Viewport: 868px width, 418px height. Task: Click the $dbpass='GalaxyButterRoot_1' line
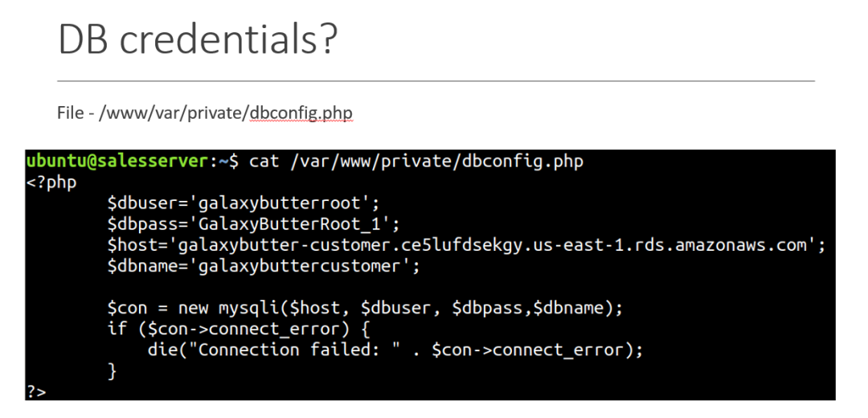tap(253, 224)
